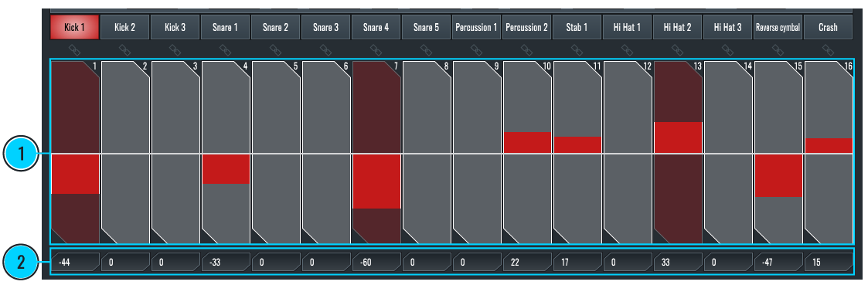Select the Crash pad button
868x285 pixels.
[x=828, y=27]
